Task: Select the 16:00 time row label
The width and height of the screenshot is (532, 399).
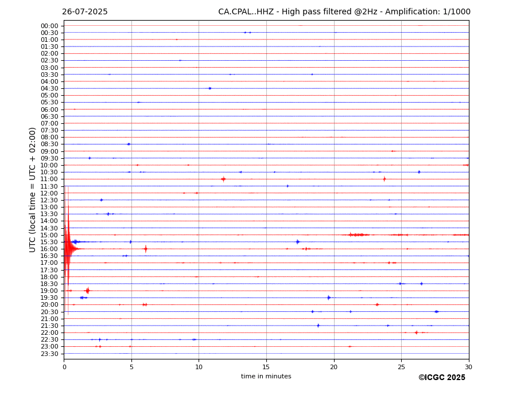Action: (49, 249)
